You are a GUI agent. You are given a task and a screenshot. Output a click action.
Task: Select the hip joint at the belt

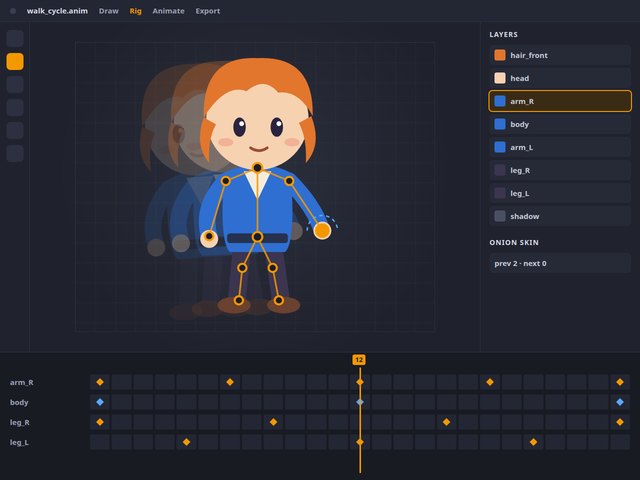tap(257, 237)
